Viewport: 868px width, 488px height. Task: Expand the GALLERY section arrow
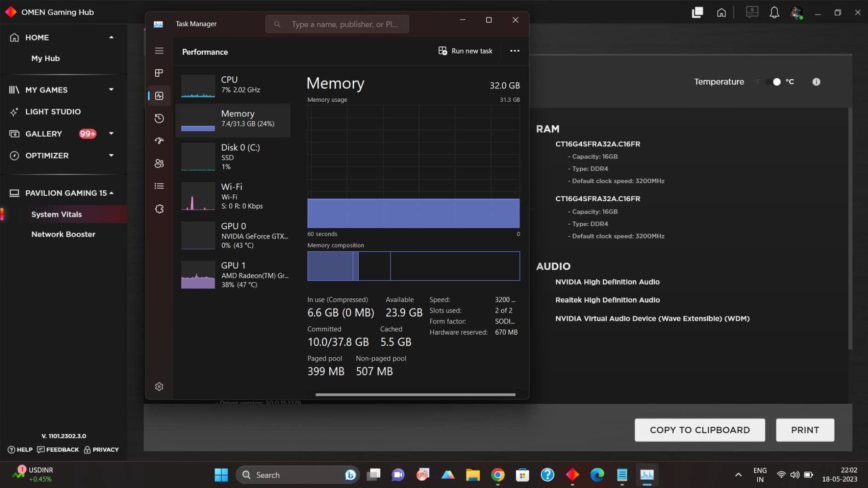point(111,134)
